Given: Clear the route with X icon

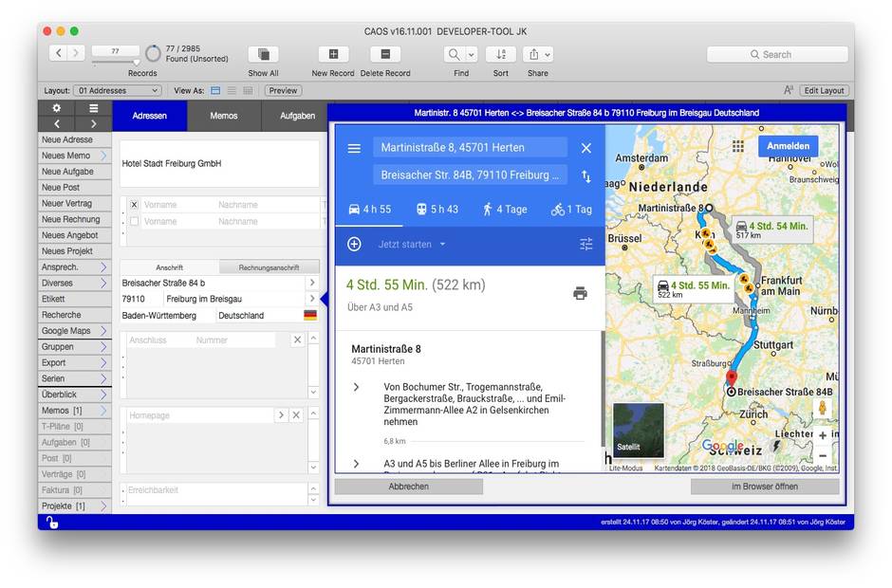Looking at the screenshot, I should pyautogui.click(x=585, y=148).
